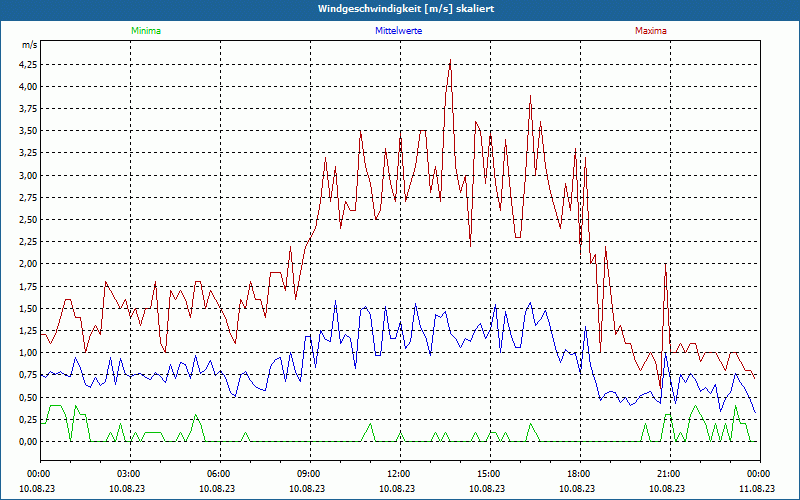Screen dimensions: 800x500
Task: Click the 0,25 y-axis value
Action: (28, 419)
